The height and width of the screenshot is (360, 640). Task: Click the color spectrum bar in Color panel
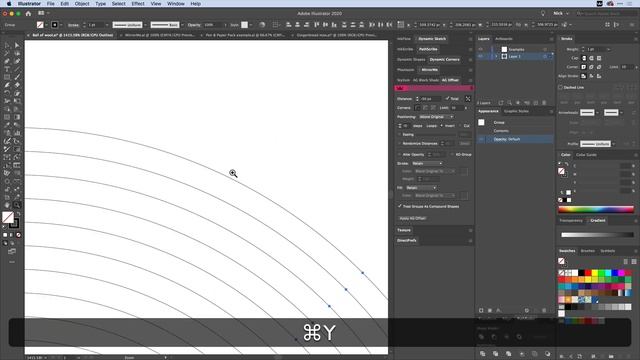tap(596, 209)
